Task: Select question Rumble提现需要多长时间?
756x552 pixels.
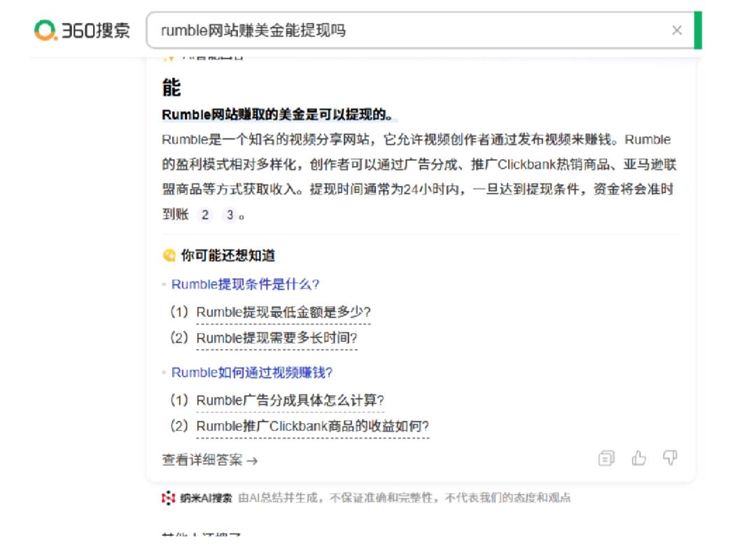Action: pyautogui.click(x=276, y=338)
